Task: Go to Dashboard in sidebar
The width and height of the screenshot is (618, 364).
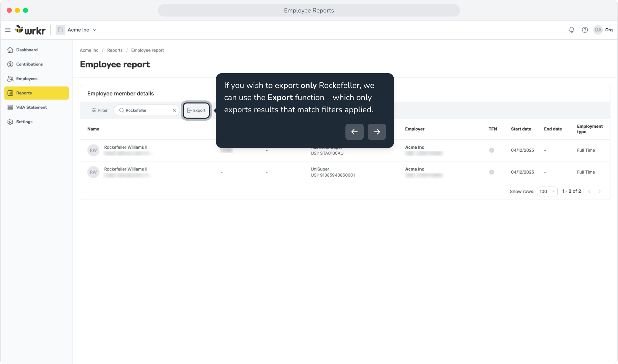Action: 36,50
